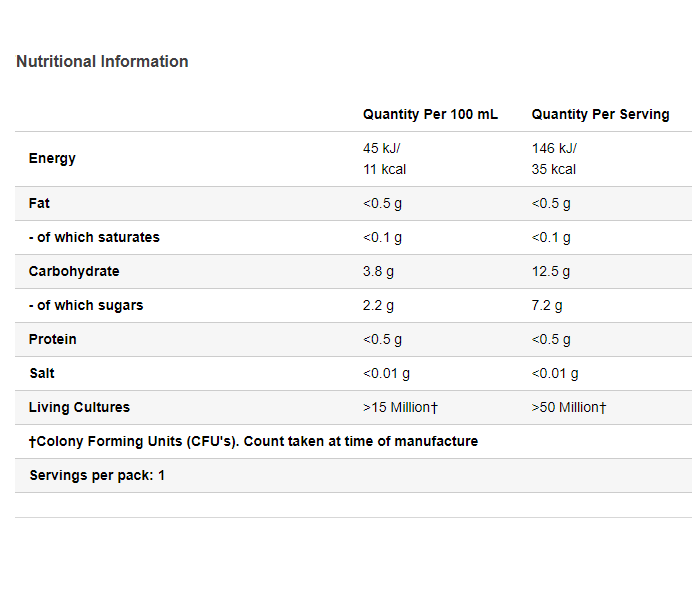The width and height of the screenshot is (700, 600).
Task: Click the 45 kJ/ energy value
Action: click(382, 148)
